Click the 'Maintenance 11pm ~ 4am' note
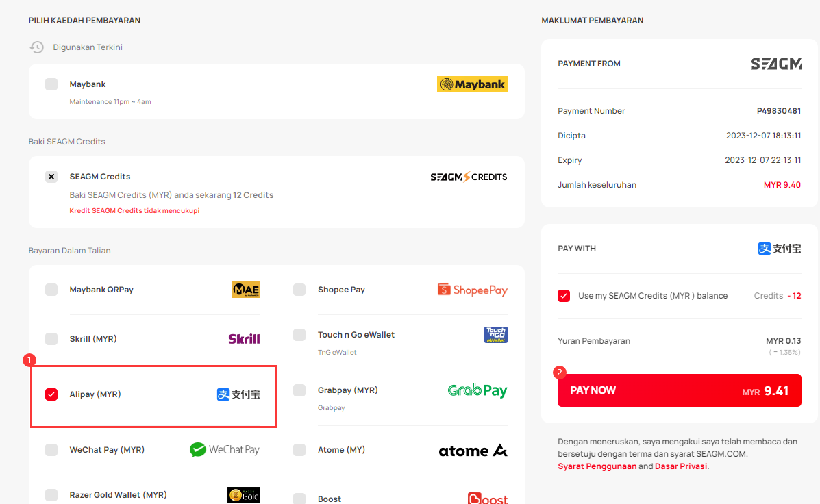Screen dimensions: 820x504 (110, 102)
